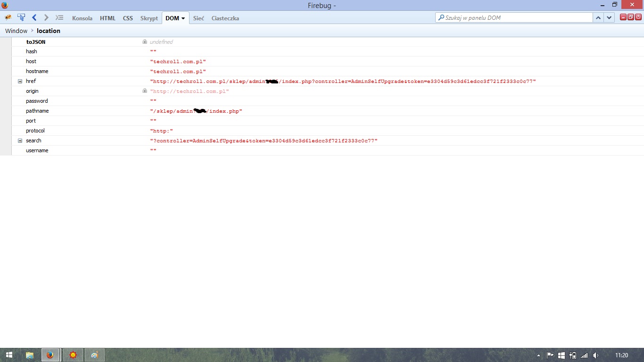Click the lock icon beside origin
The width and height of the screenshot is (644, 362).
[145, 90]
